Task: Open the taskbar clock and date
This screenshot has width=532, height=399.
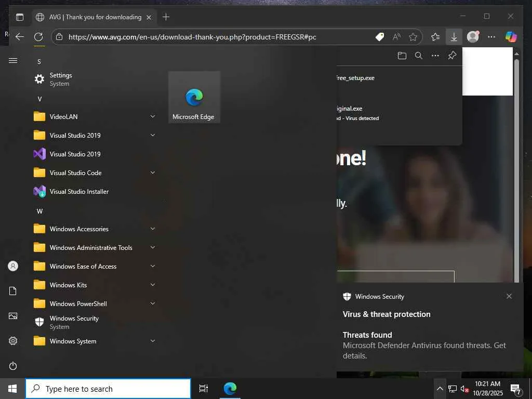Action: (488, 389)
